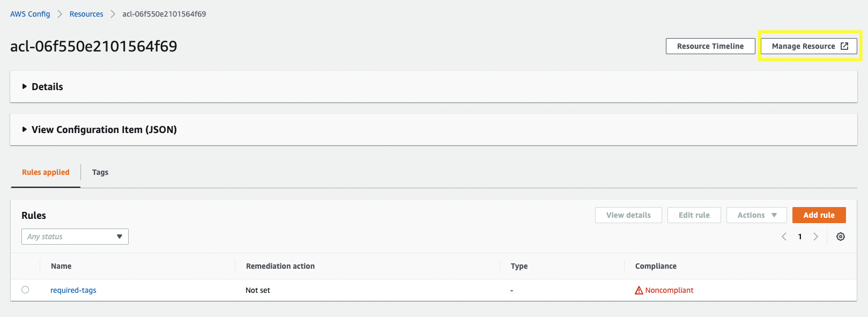The width and height of the screenshot is (868, 317).
Task: Open the required-tags rule link
Action: [x=73, y=290]
